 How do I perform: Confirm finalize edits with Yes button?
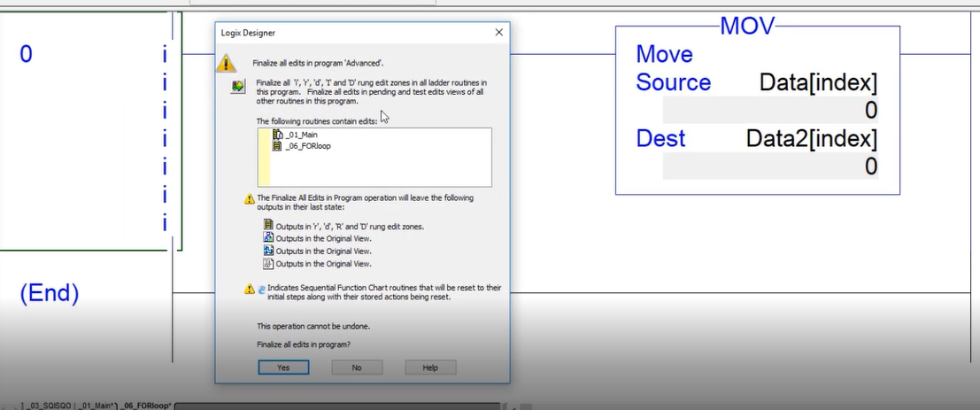pos(283,367)
